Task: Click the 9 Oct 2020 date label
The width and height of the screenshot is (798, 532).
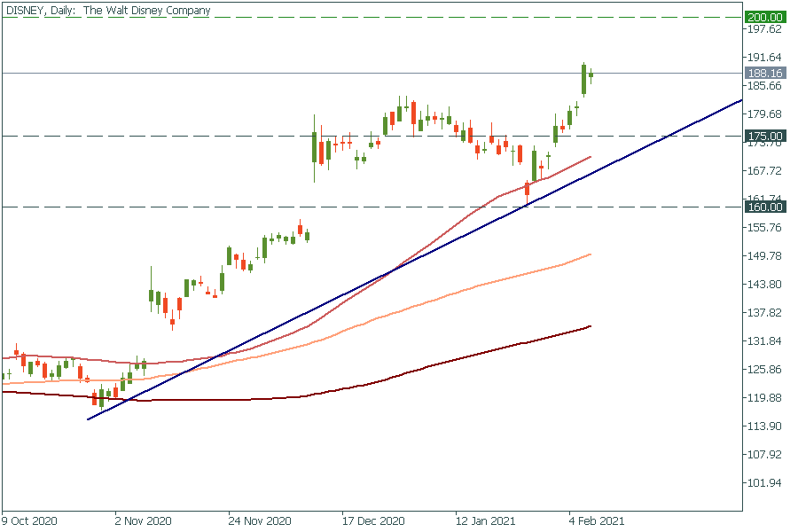Action: [29, 520]
